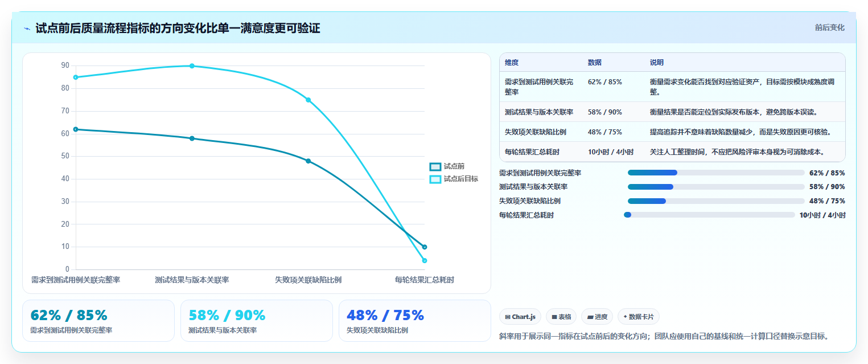
Task: Click the footnote text starting 斜率用于展示
Action: pyautogui.click(x=664, y=336)
